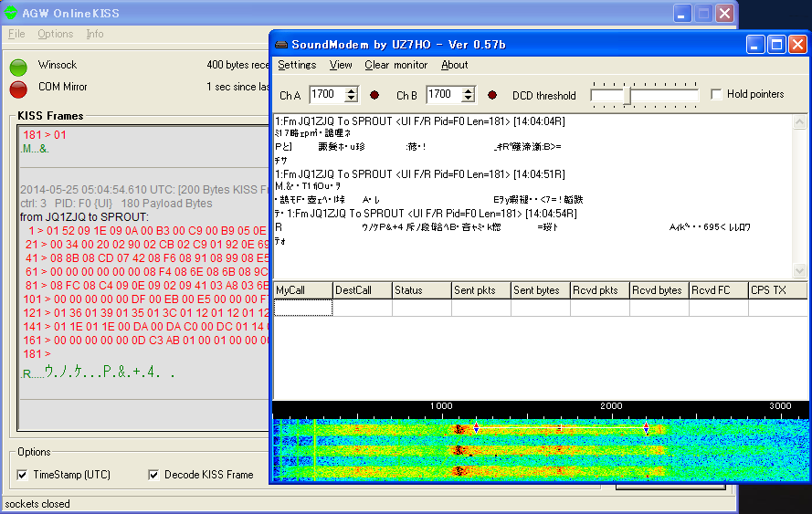Click the right waterfall frequency marker

(x=646, y=428)
